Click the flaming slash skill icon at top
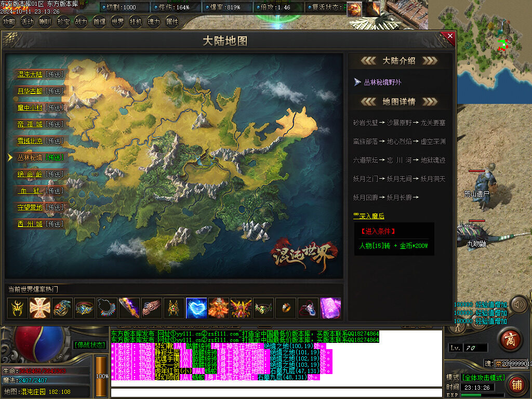Viewport: 532px width, 399px height. click(x=373, y=9)
